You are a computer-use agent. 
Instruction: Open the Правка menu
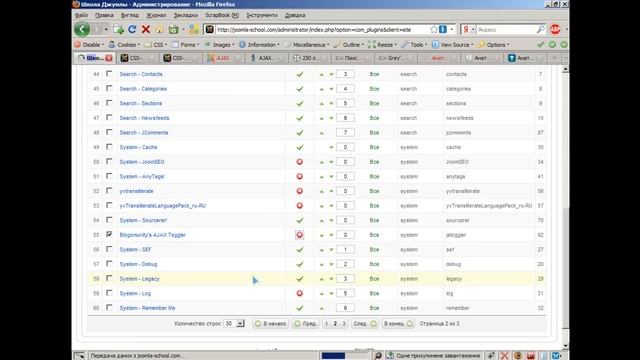pyautogui.click(x=104, y=15)
